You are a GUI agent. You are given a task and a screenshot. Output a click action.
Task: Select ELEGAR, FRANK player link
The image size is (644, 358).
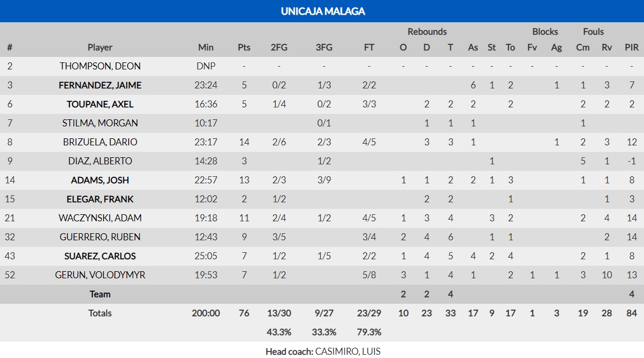pos(100,199)
